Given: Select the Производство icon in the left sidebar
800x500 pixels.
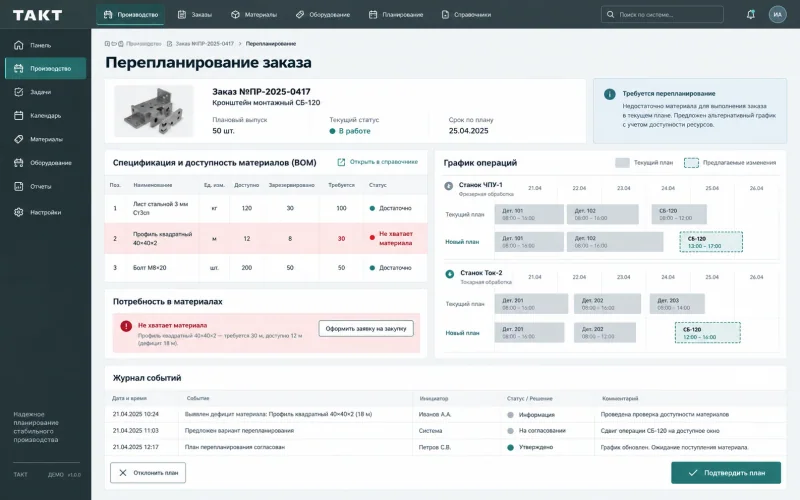Looking at the screenshot, I should (x=19, y=68).
